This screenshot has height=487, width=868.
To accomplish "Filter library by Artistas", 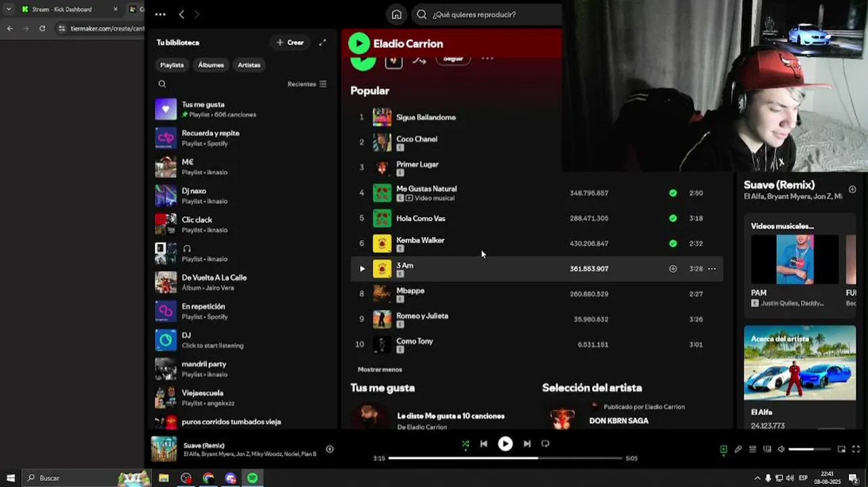I will pos(249,65).
